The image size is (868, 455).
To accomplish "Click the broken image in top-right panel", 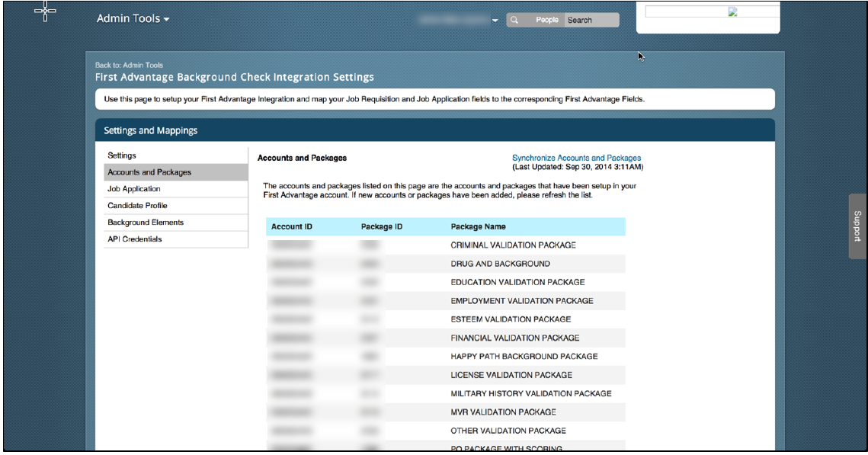I will tap(732, 12).
